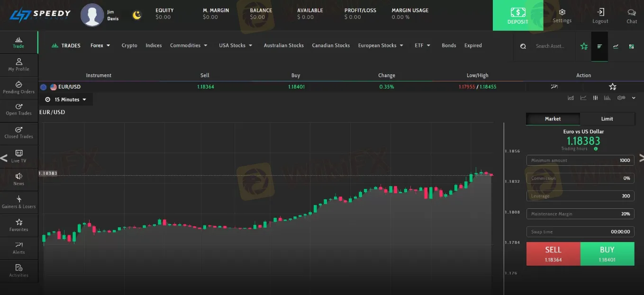Open Activities from sidebar
This screenshot has height=295, width=644.
(18, 271)
